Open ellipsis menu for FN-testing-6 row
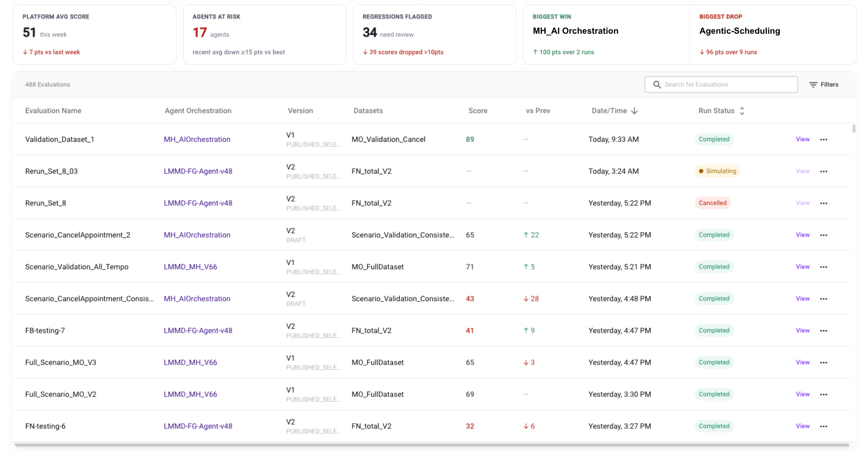Screen dimensions: 868x452 tap(824, 427)
